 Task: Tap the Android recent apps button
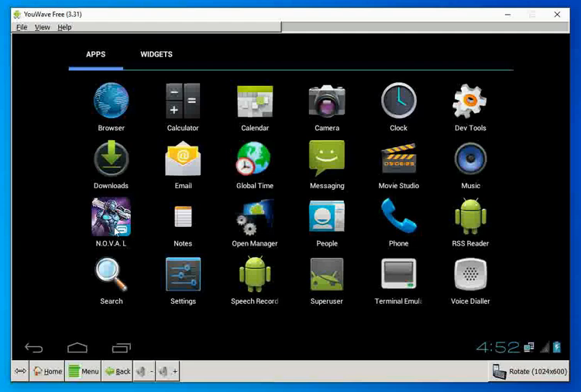coord(122,348)
